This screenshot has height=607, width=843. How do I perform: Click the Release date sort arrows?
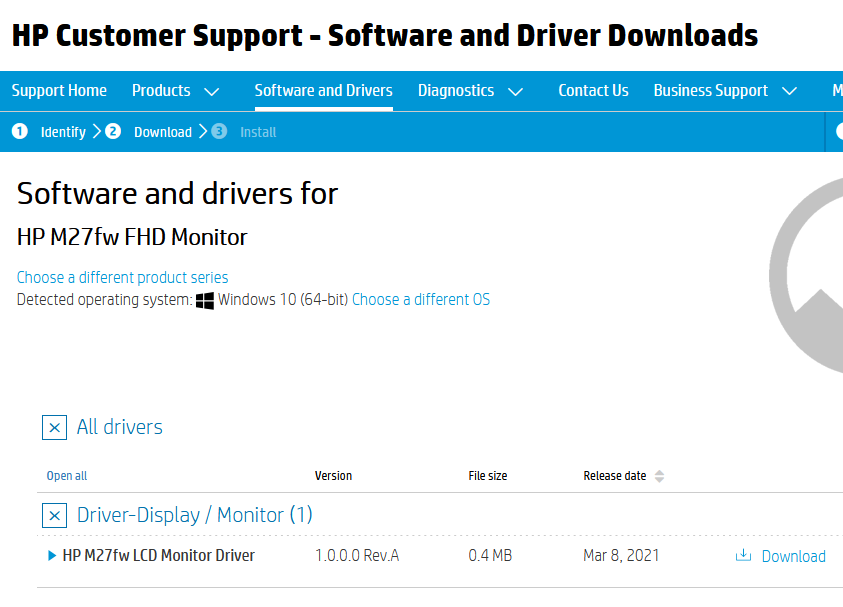(x=660, y=476)
